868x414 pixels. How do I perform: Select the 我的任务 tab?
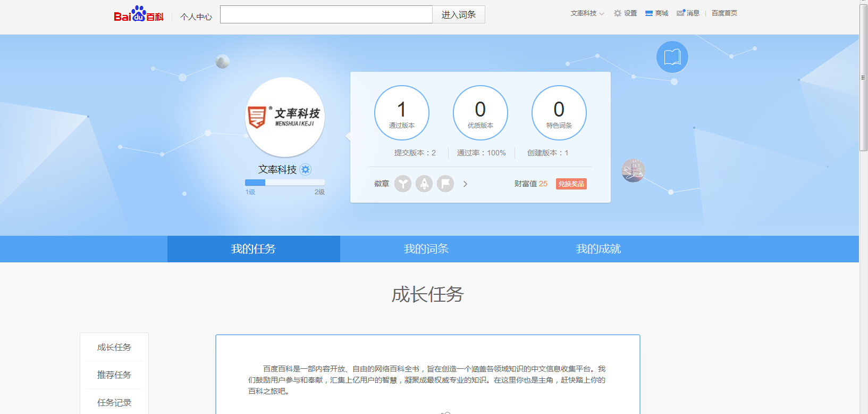click(x=254, y=249)
